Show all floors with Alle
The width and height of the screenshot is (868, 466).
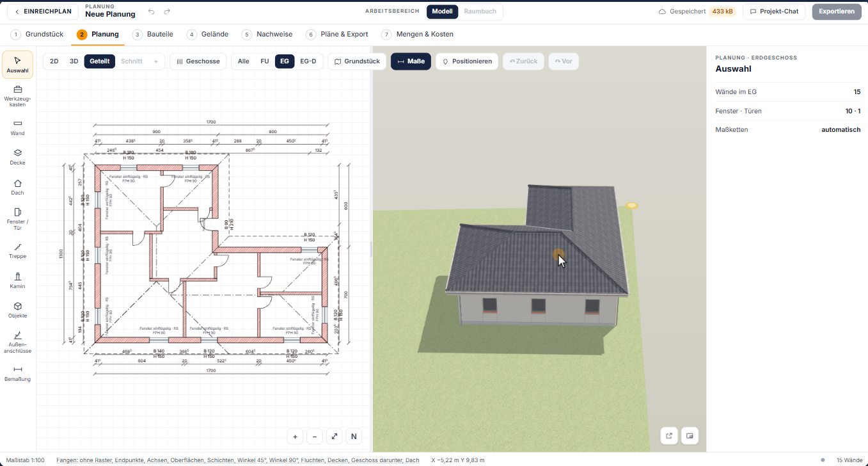click(244, 61)
